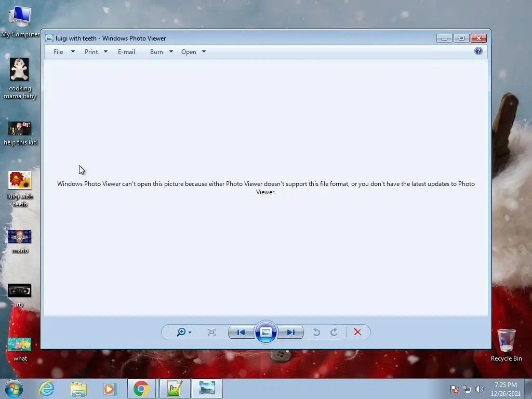
Task: Open the network tray icon
Action: point(467,389)
